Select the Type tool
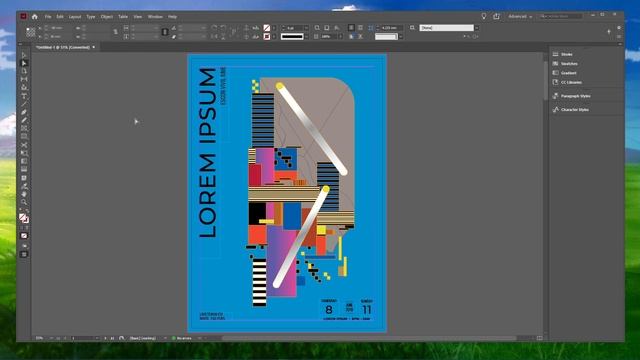The image size is (640, 360). point(24,96)
